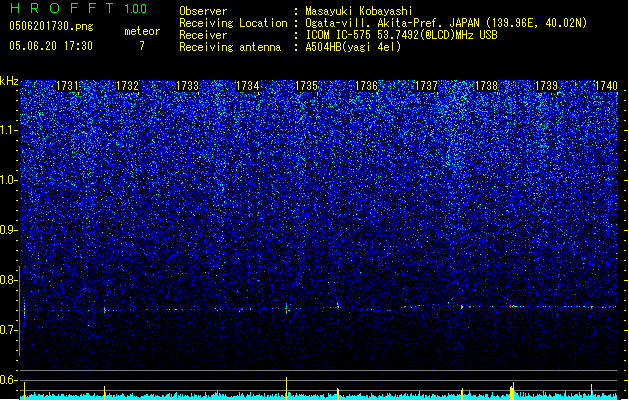629x400 pixels.
Task: Click the 1737 time marker
Action: pyautogui.click(x=426, y=86)
